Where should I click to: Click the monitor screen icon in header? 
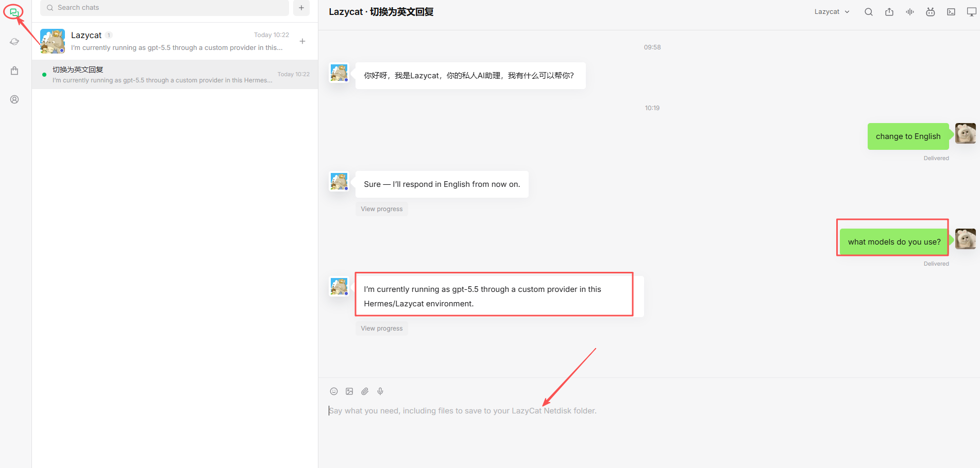pos(972,12)
